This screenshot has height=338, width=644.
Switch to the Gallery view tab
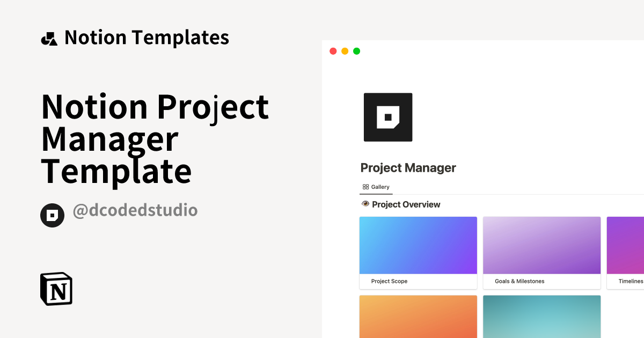(x=376, y=187)
